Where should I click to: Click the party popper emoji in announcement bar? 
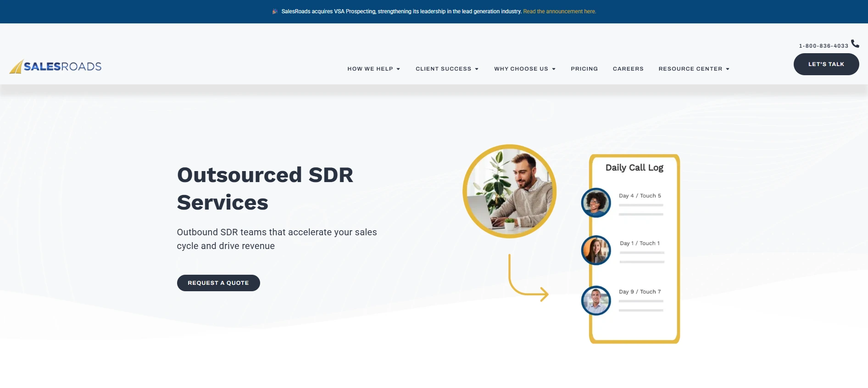275,11
